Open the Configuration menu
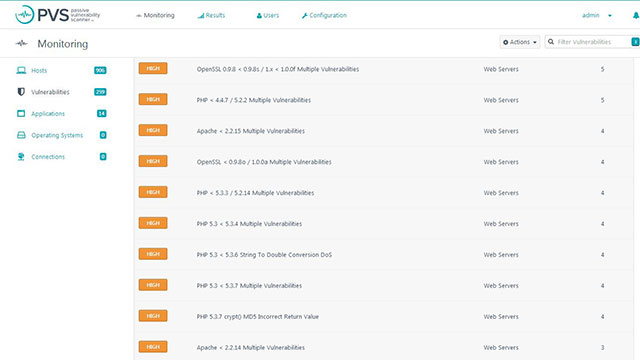Image resolution: width=640 pixels, height=360 pixels. [x=324, y=16]
